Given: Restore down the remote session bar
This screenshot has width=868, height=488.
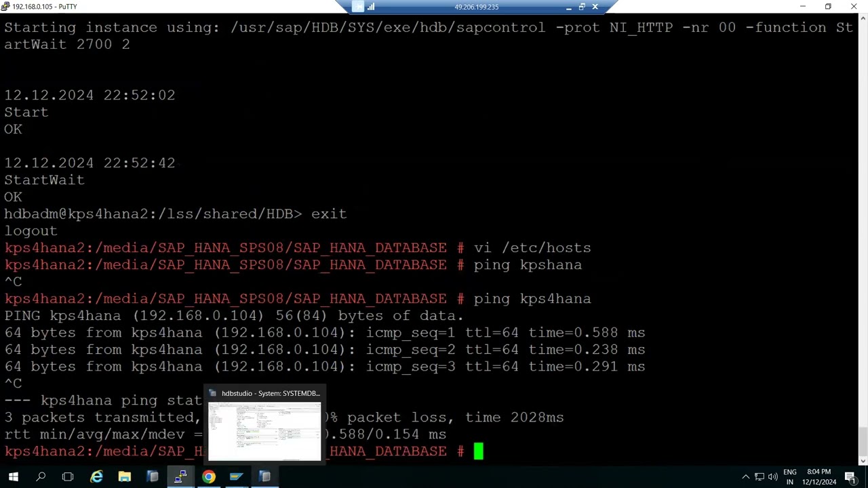Looking at the screenshot, I should point(582,7).
